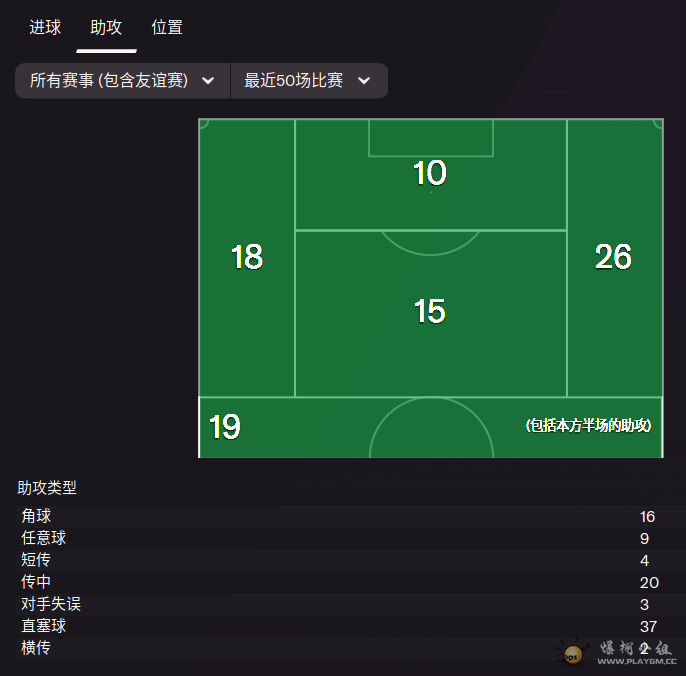Viewport: 686px width, 676px height.
Task: Select the own half zone showing 19
Action: pos(430,427)
